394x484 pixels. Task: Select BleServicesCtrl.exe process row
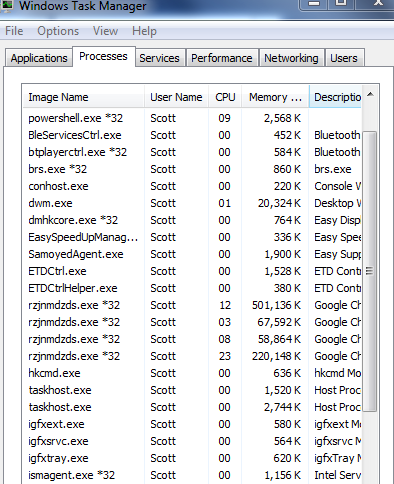pyautogui.click(x=192, y=135)
